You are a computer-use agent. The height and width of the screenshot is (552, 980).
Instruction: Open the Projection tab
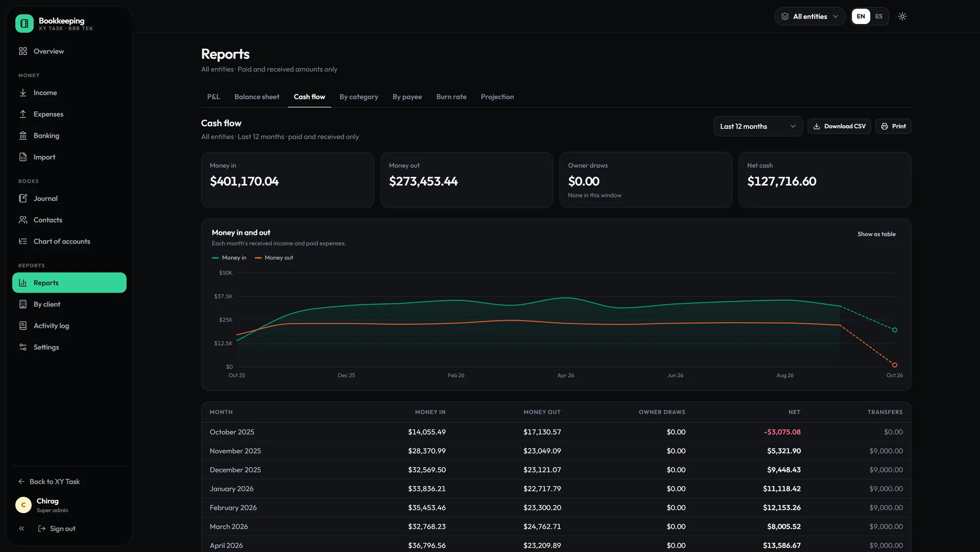(x=497, y=97)
